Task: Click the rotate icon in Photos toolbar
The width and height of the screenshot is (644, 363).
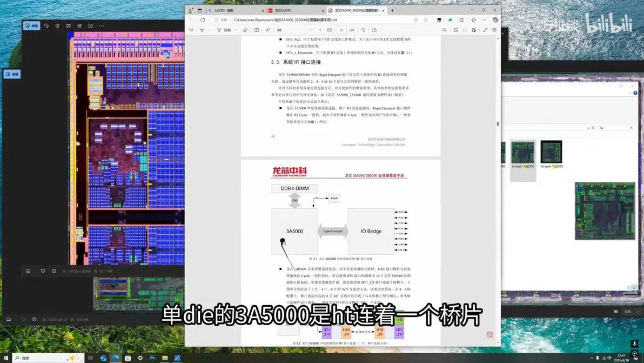Action: pos(46,25)
